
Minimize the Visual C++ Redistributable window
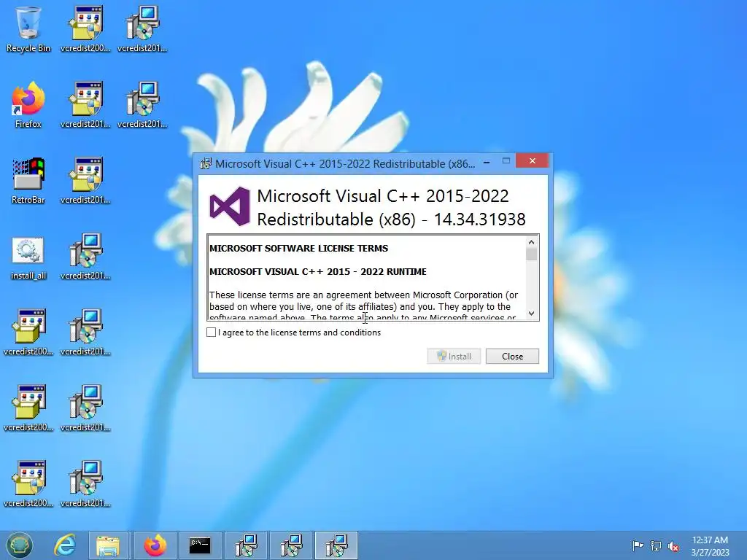pos(487,163)
